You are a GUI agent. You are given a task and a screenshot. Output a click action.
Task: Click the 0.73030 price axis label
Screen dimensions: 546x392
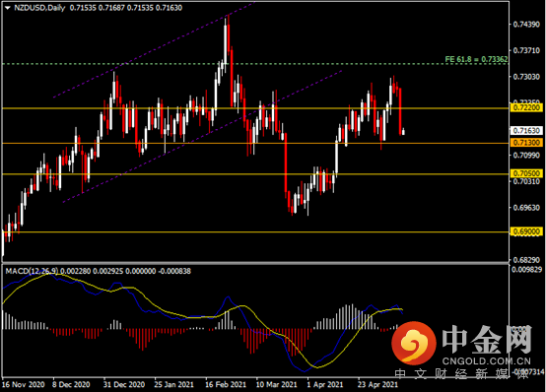point(526,77)
